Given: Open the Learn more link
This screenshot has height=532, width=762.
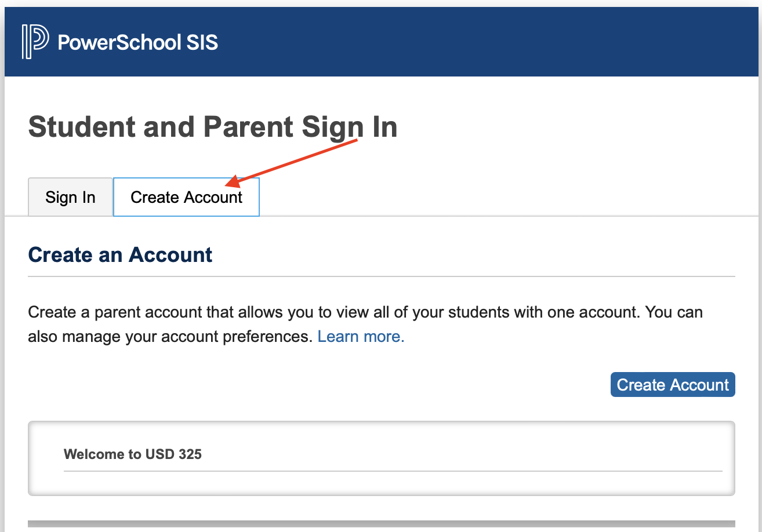Looking at the screenshot, I should tap(361, 337).
